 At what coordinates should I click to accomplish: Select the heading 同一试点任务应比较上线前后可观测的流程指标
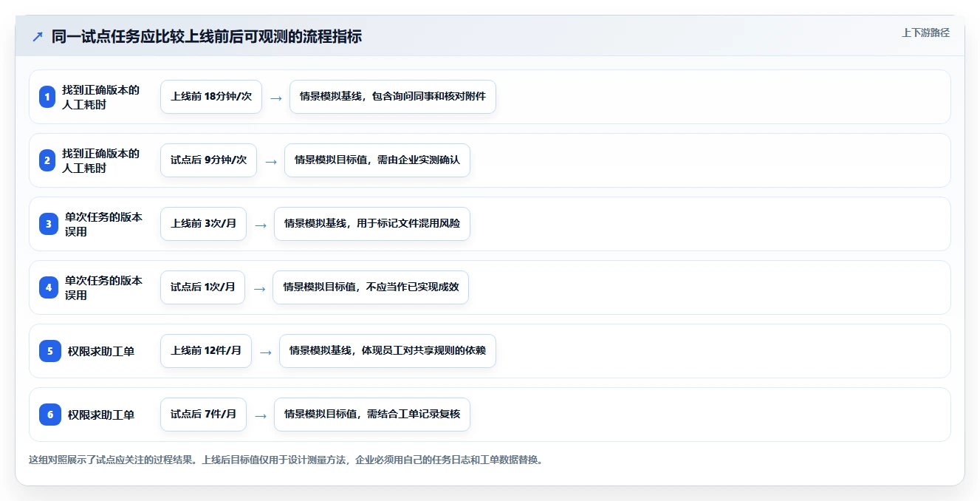207,36
